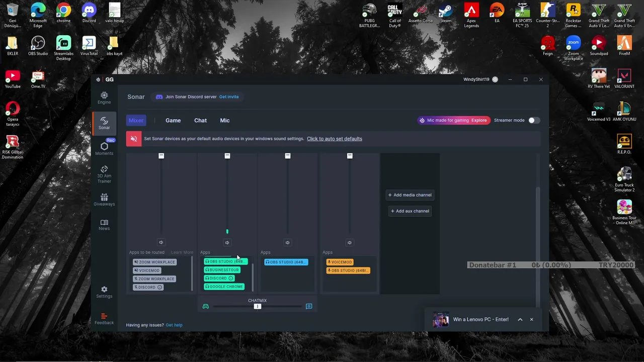The height and width of the screenshot is (362, 644).
Task: Open the R.E.P.O. desktop shortcut
Action: (624, 144)
